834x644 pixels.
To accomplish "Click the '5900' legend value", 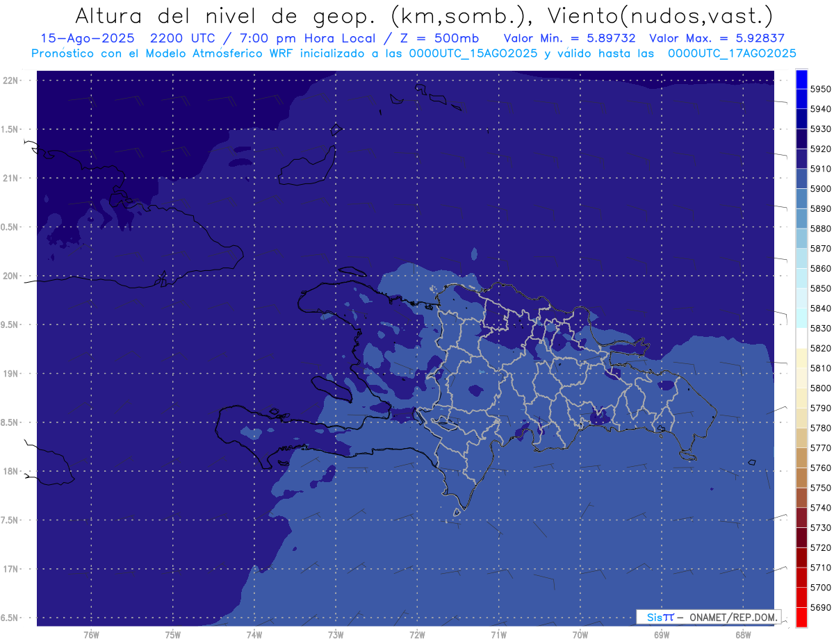I will tap(820, 189).
